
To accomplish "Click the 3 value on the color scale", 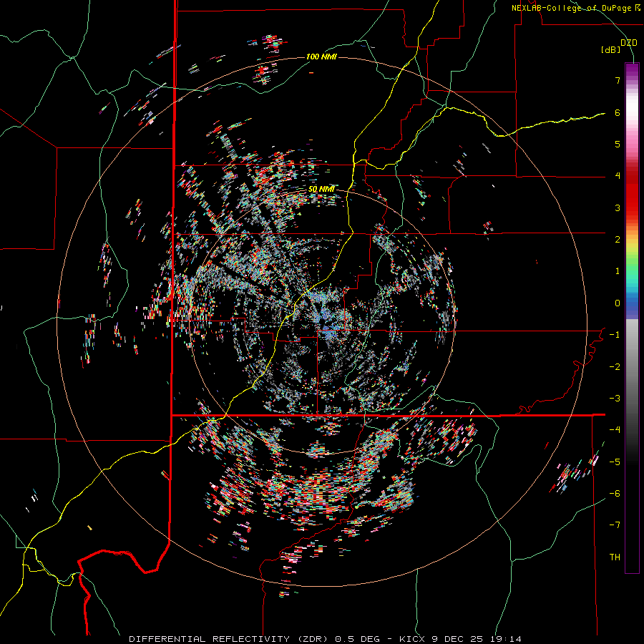I will [618, 208].
